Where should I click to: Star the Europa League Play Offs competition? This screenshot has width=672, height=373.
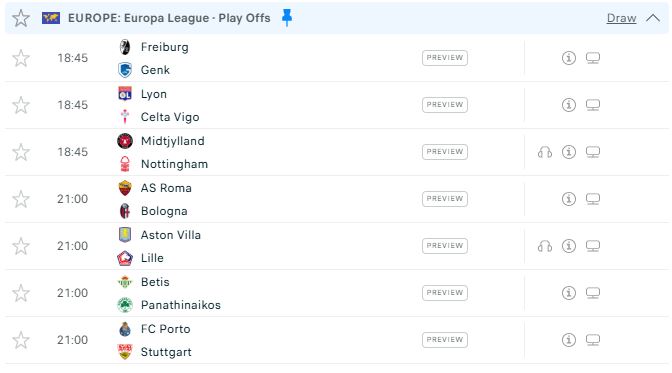click(x=21, y=18)
